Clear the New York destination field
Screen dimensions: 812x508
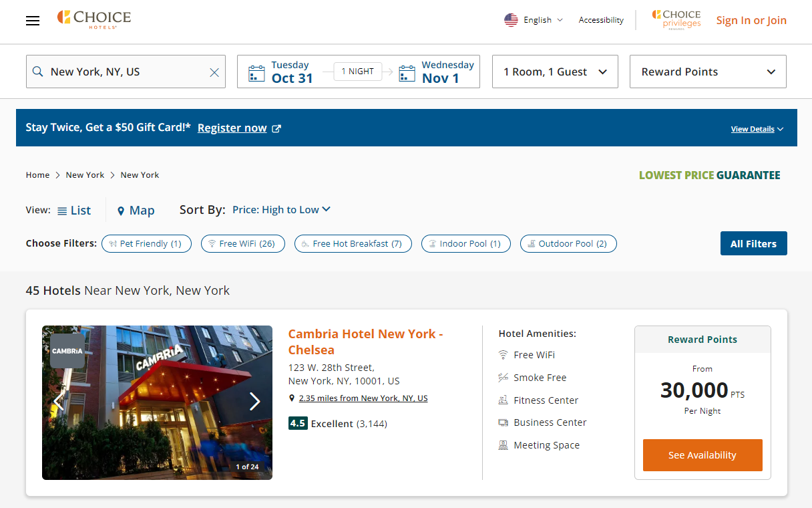click(x=214, y=72)
